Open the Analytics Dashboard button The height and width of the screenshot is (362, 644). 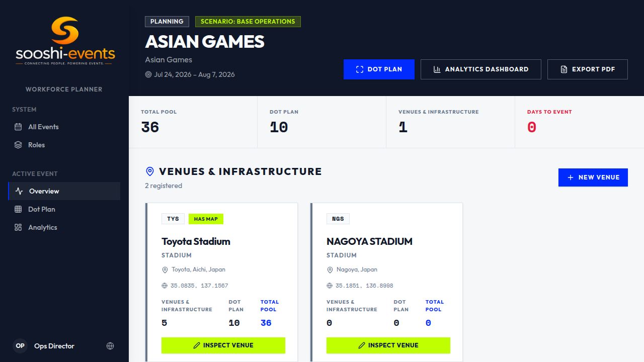[x=481, y=69]
